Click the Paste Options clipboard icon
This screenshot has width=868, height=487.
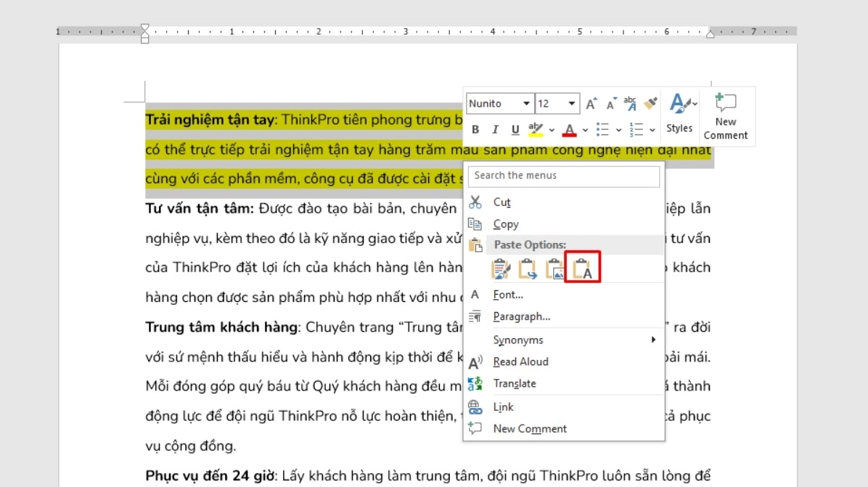tap(475, 245)
